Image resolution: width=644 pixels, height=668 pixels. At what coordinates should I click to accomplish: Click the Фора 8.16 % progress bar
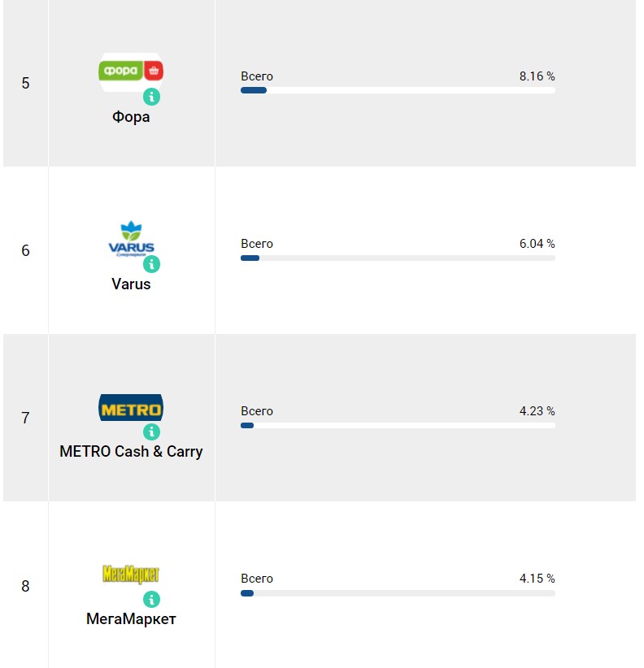click(398, 90)
